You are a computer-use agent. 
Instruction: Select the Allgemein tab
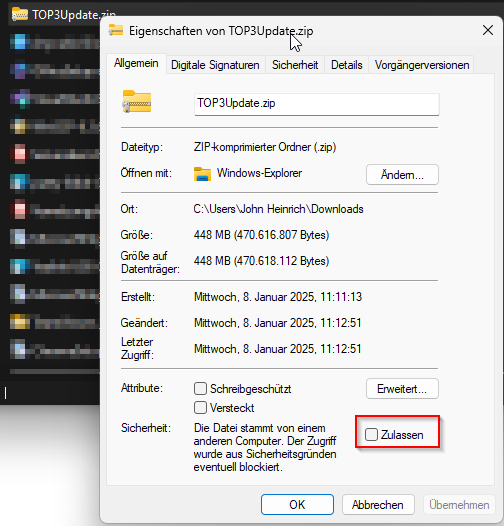point(136,63)
